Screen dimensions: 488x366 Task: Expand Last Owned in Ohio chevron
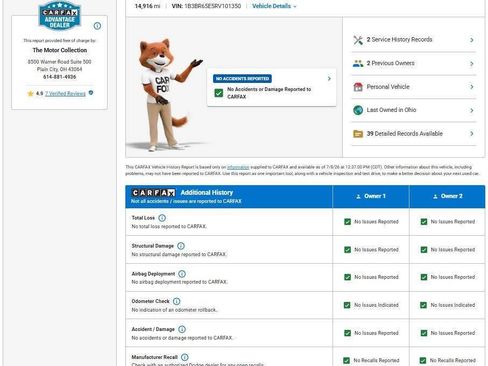click(x=472, y=110)
